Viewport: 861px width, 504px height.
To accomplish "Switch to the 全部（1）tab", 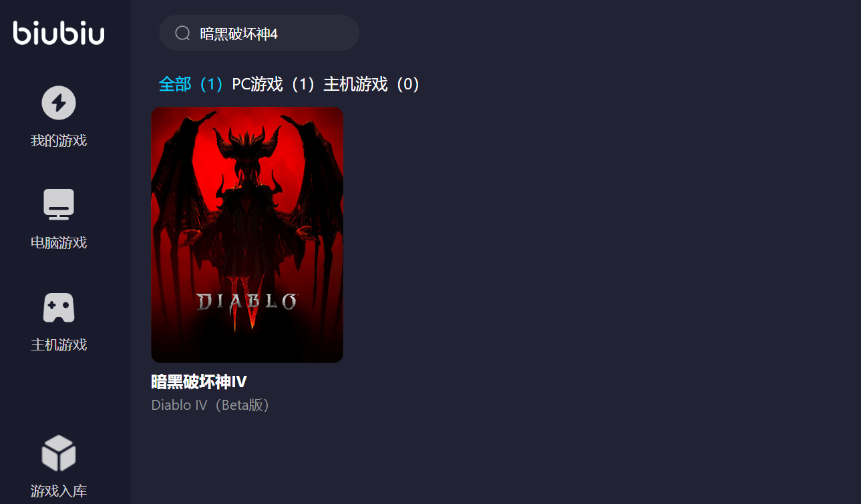I will [x=191, y=84].
